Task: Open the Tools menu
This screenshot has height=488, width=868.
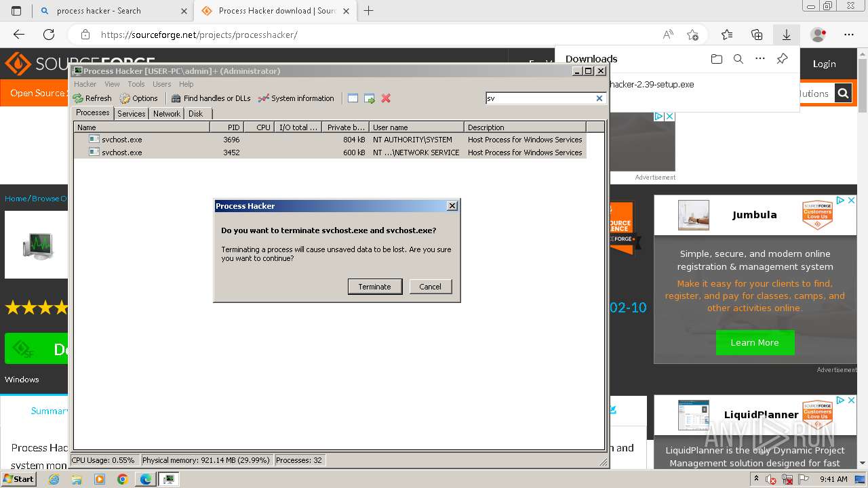Action: click(x=136, y=84)
